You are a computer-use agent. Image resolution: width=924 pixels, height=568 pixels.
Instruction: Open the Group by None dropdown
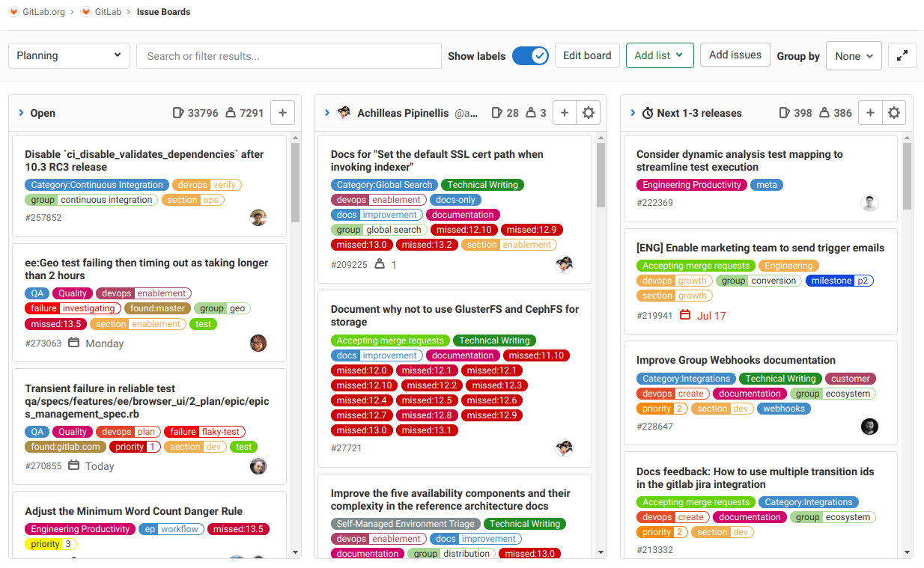point(854,55)
